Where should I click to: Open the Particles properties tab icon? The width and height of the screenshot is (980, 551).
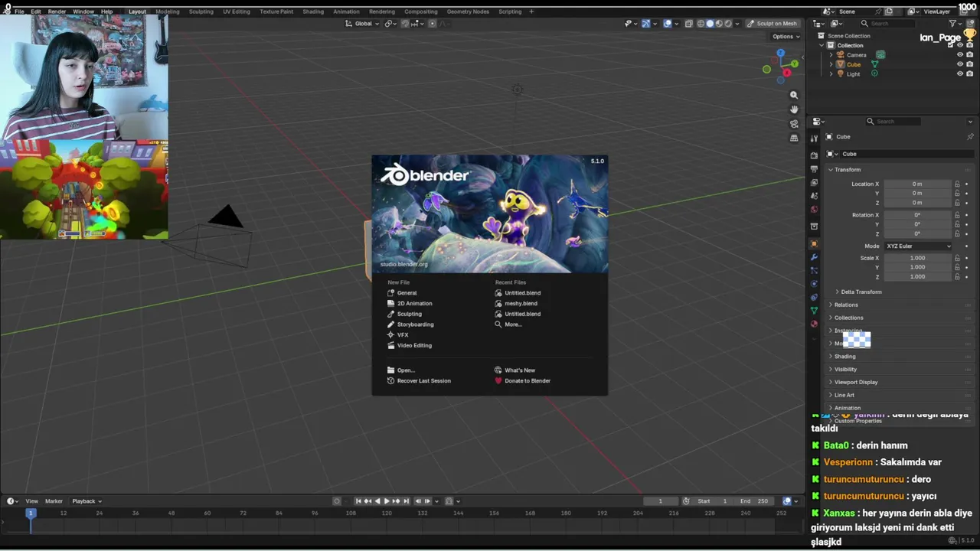[x=814, y=270]
